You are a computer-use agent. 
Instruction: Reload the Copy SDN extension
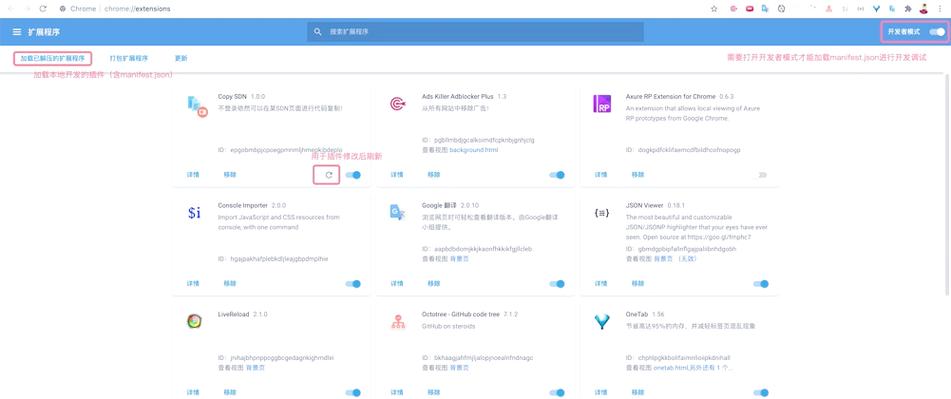pyautogui.click(x=329, y=175)
